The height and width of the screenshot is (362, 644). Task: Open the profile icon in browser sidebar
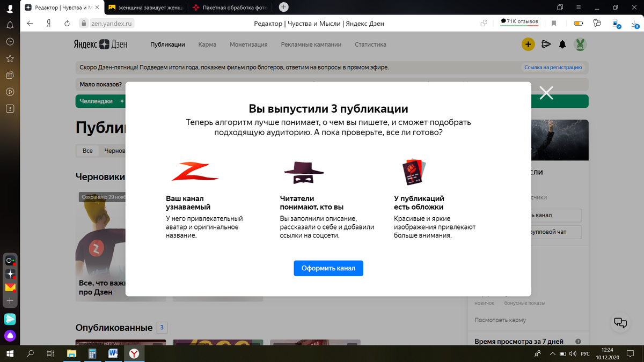point(10,8)
